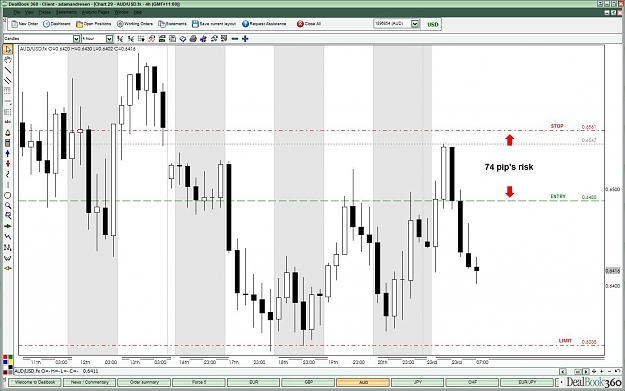Click the green color swatch

pyautogui.click(x=10, y=358)
